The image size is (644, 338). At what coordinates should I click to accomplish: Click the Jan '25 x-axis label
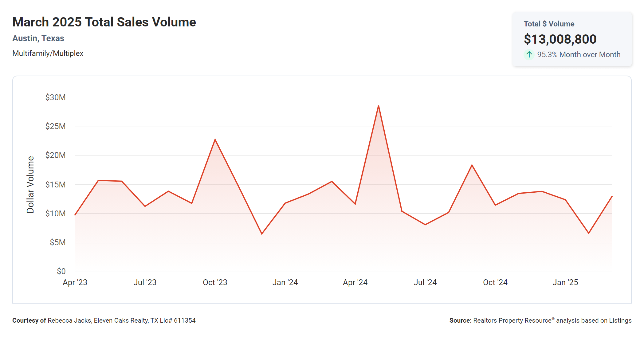point(565,282)
